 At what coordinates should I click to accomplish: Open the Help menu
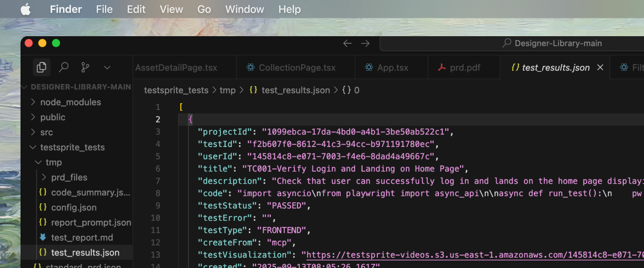(289, 9)
